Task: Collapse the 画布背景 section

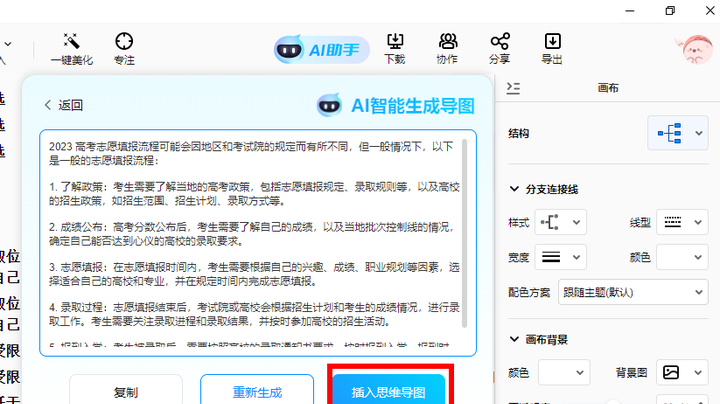Action: click(x=514, y=339)
